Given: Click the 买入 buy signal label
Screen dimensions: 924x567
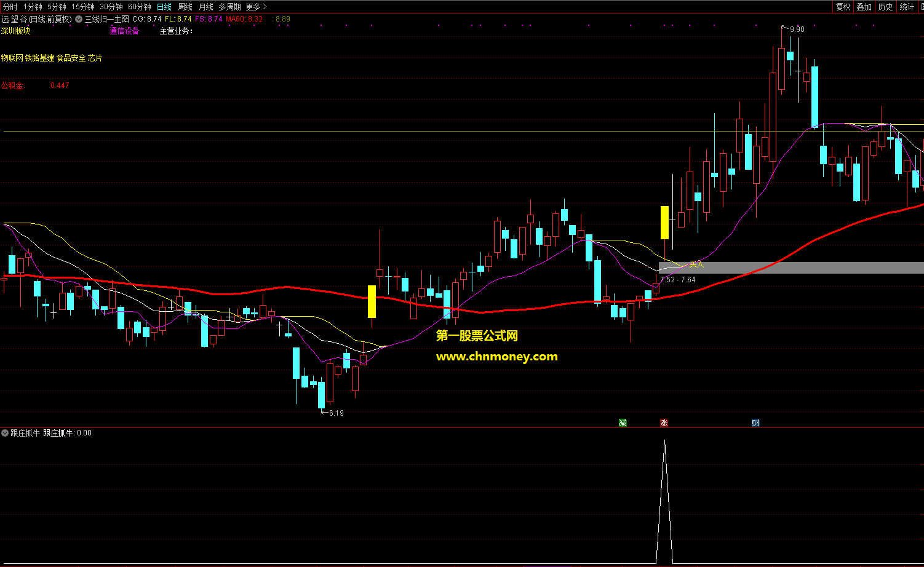Looking at the screenshot, I should click(x=696, y=264).
